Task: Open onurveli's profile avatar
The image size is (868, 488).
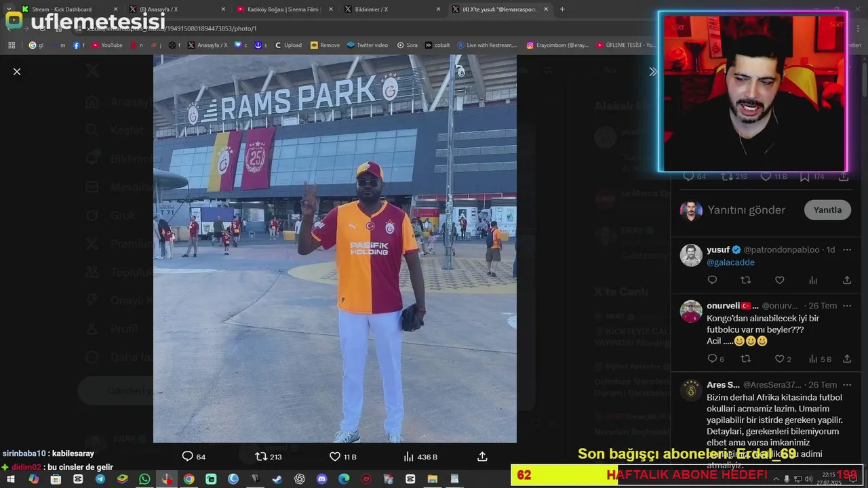Action: click(x=691, y=311)
